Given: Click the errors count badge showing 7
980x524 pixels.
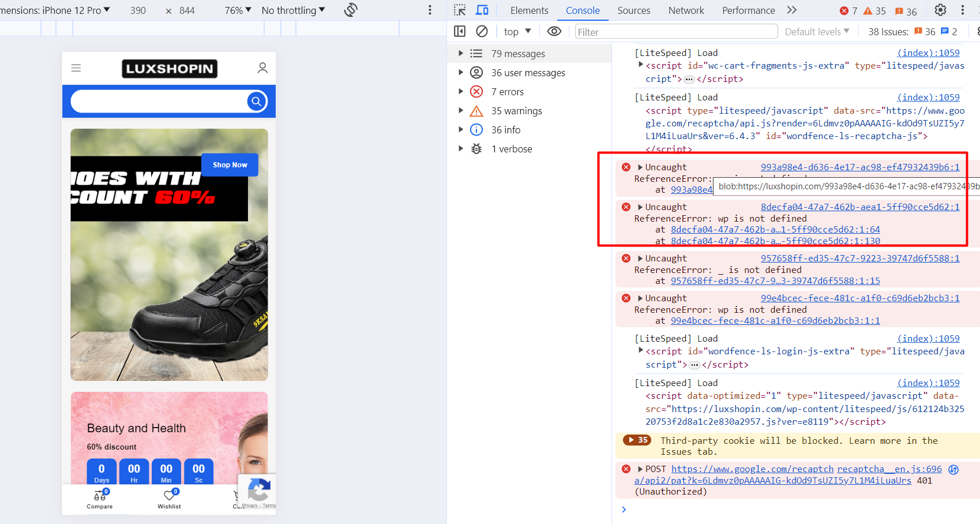Looking at the screenshot, I should click(x=848, y=11).
